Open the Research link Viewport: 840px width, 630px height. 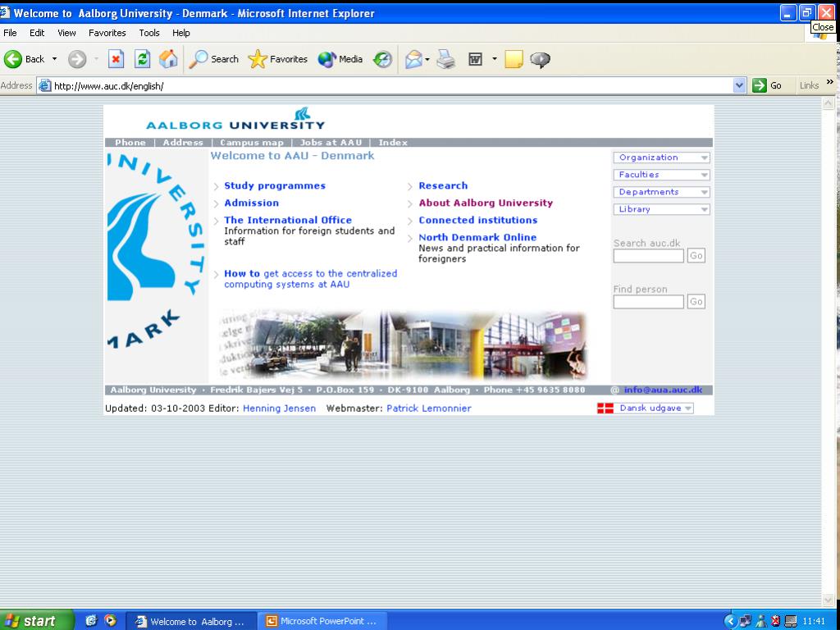(443, 185)
